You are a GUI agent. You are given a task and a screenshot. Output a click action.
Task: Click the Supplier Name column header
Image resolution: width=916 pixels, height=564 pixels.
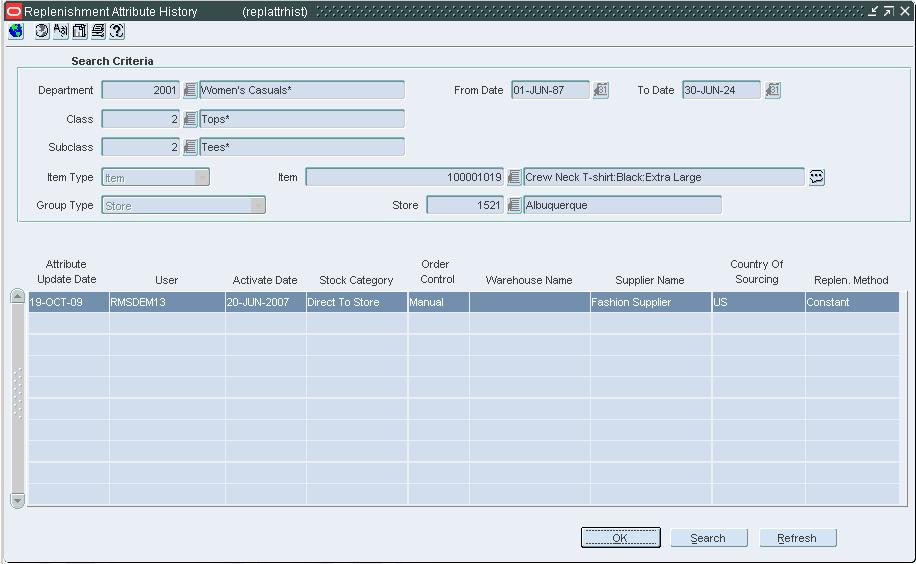pos(650,280)
